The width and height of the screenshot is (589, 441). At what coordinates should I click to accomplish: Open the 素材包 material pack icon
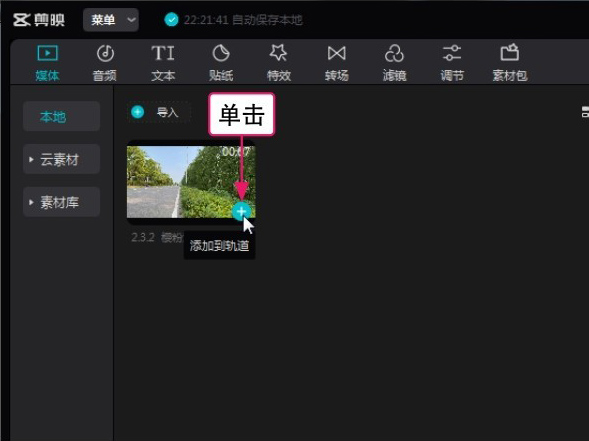point(510,53)
